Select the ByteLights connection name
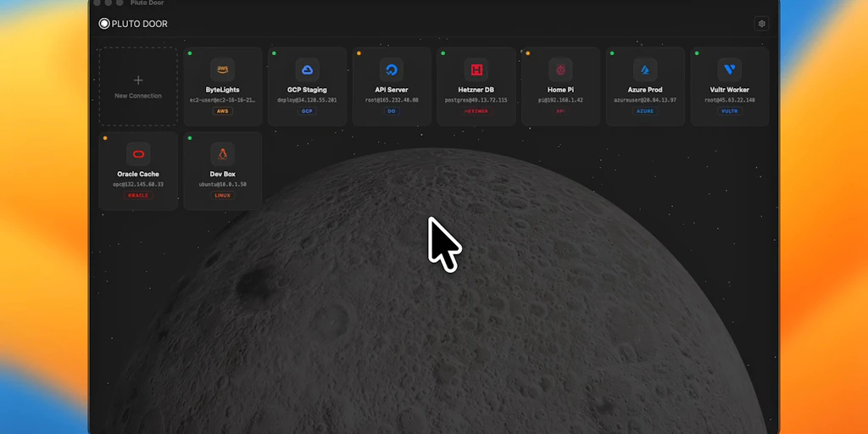 [223, 90]
